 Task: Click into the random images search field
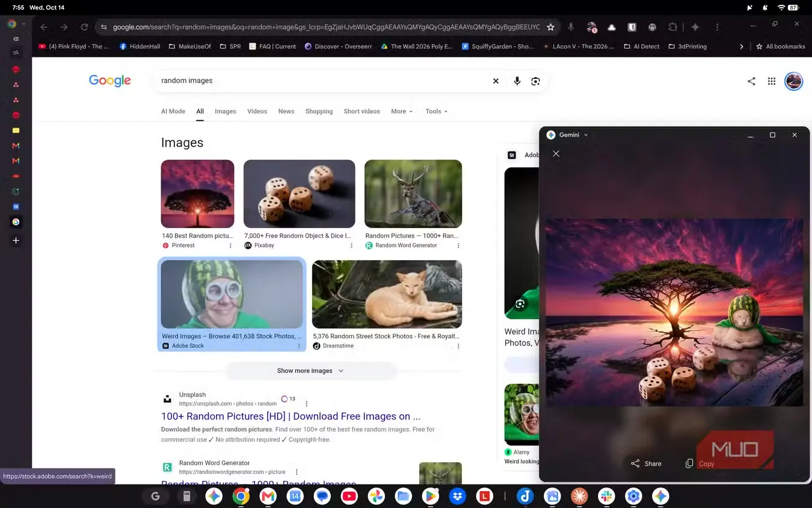[x=325, y=81]
